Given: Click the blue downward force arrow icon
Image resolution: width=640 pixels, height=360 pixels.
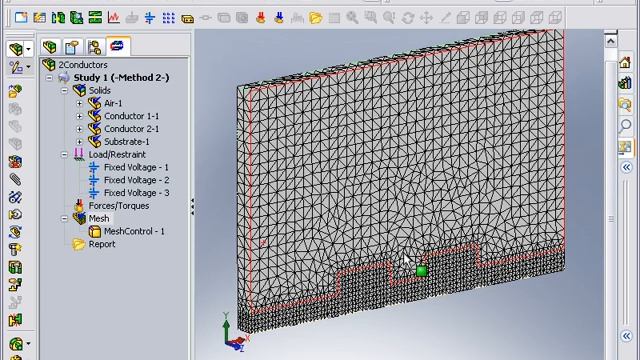Looking at the screenshot, I should (x=279, y=18).
